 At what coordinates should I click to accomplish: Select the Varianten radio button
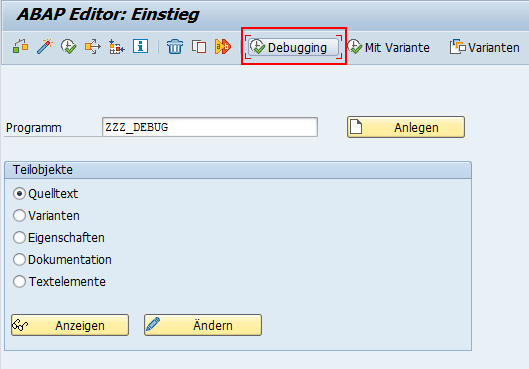coord(19,216)
